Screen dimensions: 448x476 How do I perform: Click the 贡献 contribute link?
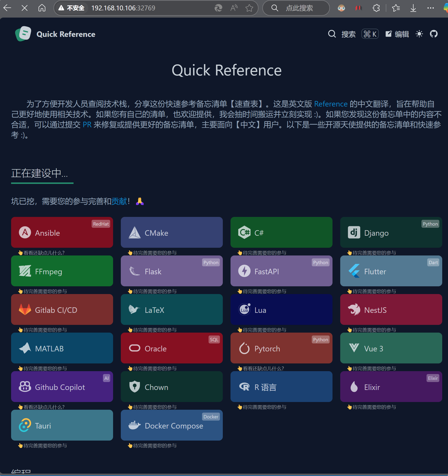point(119,201)
